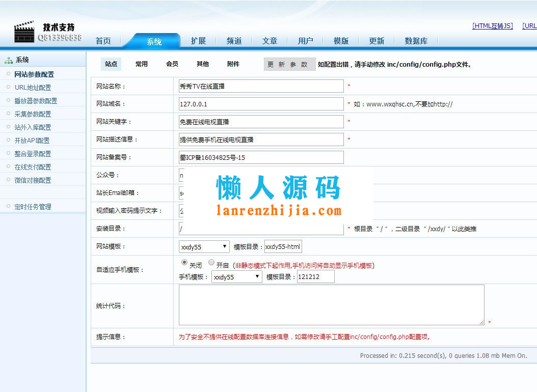Switch to the 附件 settings tab
This screenshot has width=537, height=392.
(x=233, y=64)
